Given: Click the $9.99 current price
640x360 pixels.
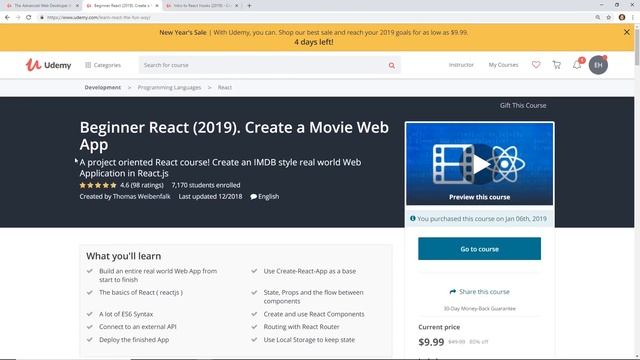Looking at the screenshot, I should (x=431, y=342).
